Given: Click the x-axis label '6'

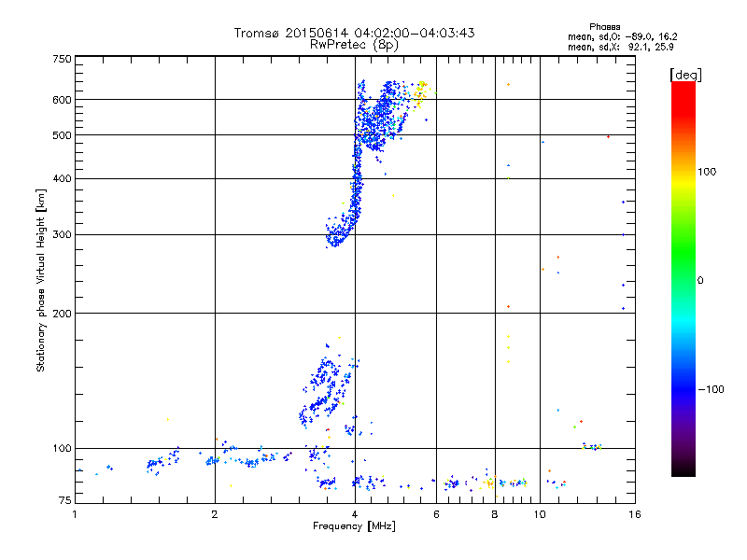Looking at the screenshot, I should [x=436, y=514].
